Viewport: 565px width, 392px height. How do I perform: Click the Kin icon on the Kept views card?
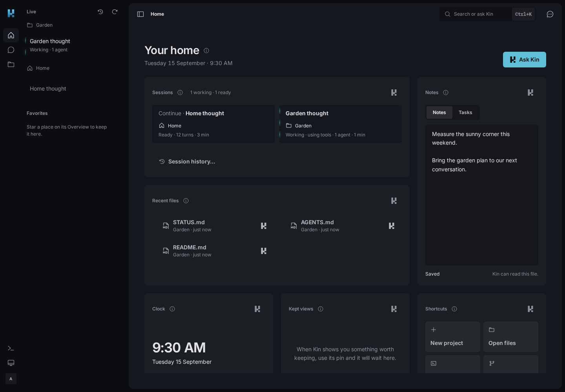tap(394, 309)
